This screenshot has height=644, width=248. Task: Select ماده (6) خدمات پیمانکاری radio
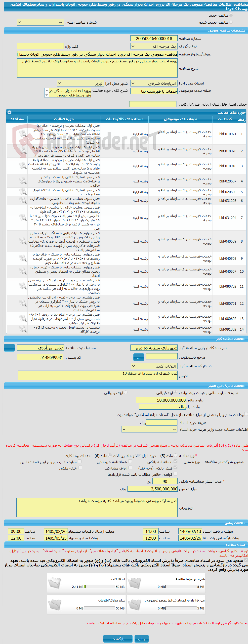[x=110, y=455]
